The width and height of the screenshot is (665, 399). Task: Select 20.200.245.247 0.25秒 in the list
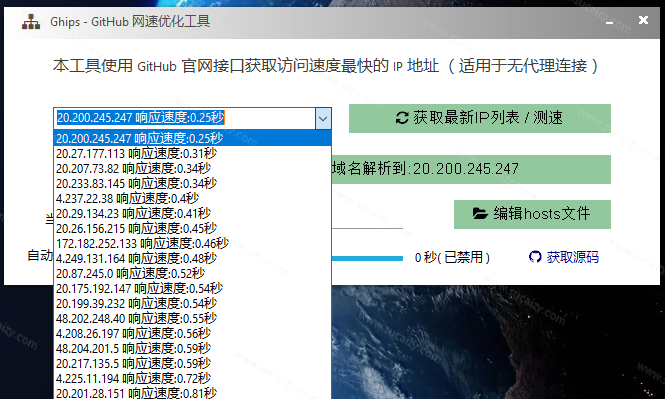tap(192, 138)
